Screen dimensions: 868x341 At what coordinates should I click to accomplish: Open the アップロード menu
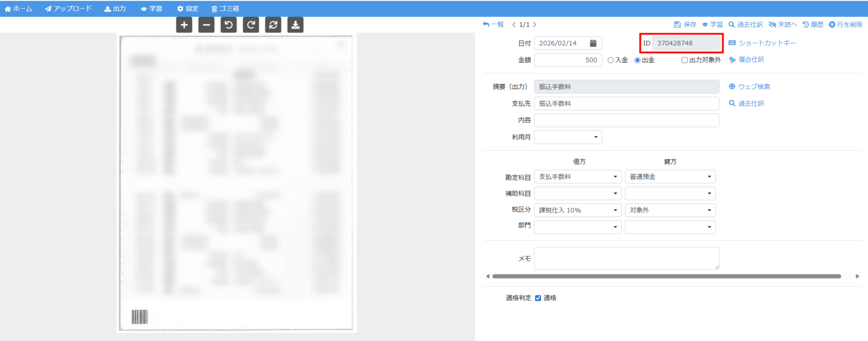[68, 9]
